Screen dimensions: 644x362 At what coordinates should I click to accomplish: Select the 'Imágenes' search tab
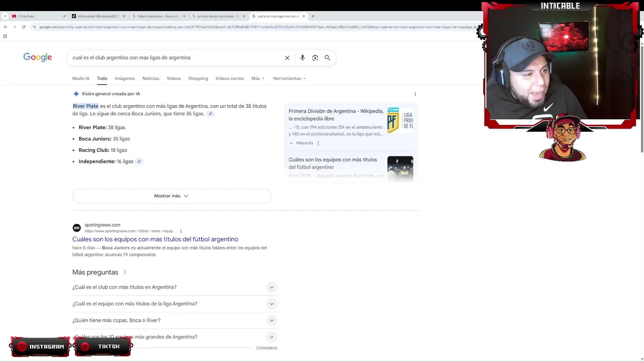click(125, 78)
